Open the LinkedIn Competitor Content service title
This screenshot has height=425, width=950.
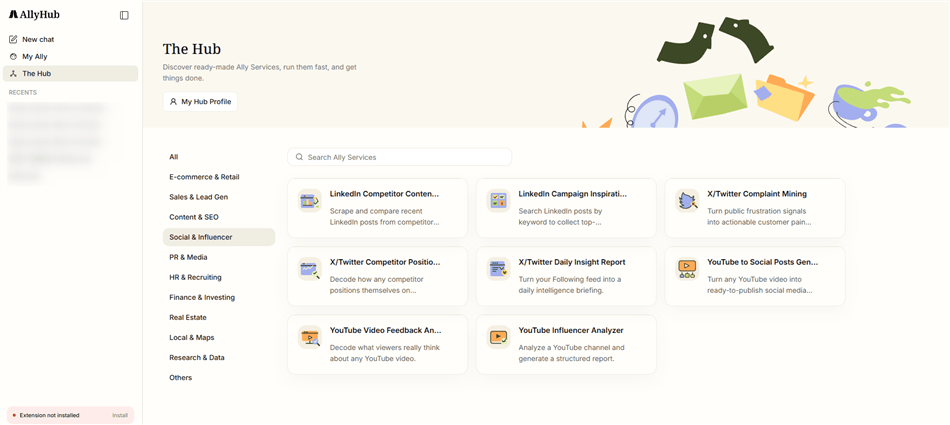(x=384, y=194)
